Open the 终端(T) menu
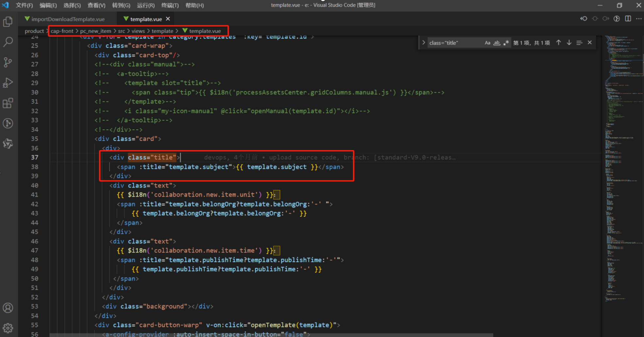Image resolution: width=644 pixels, height=337 pixels. pos(170,5)
